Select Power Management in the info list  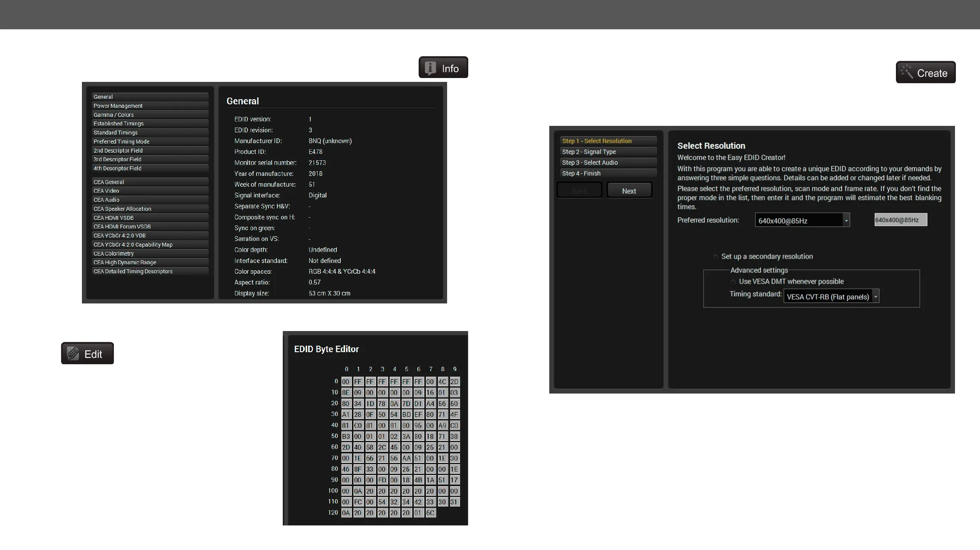point(150,106)
